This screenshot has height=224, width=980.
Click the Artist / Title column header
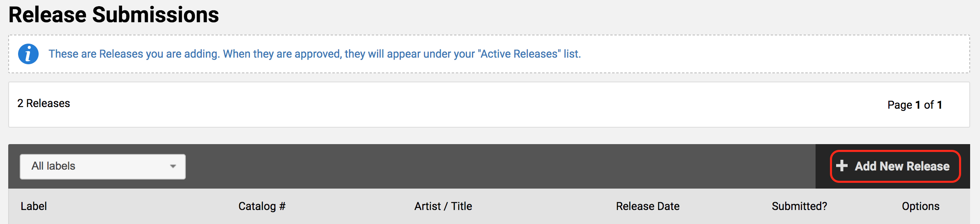coord(443,206)
